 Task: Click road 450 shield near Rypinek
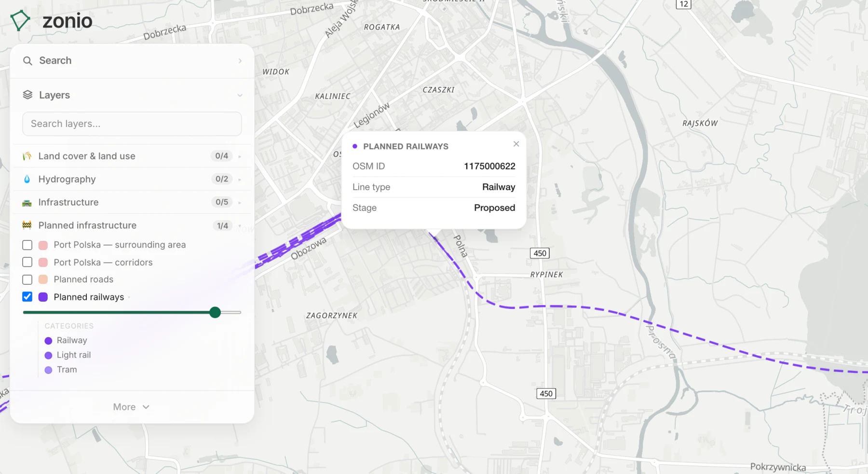click(x=540, y=253)
